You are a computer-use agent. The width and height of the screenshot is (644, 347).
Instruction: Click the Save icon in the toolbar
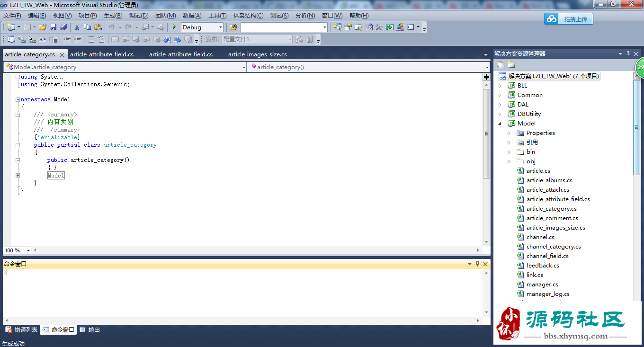point(53,27)
